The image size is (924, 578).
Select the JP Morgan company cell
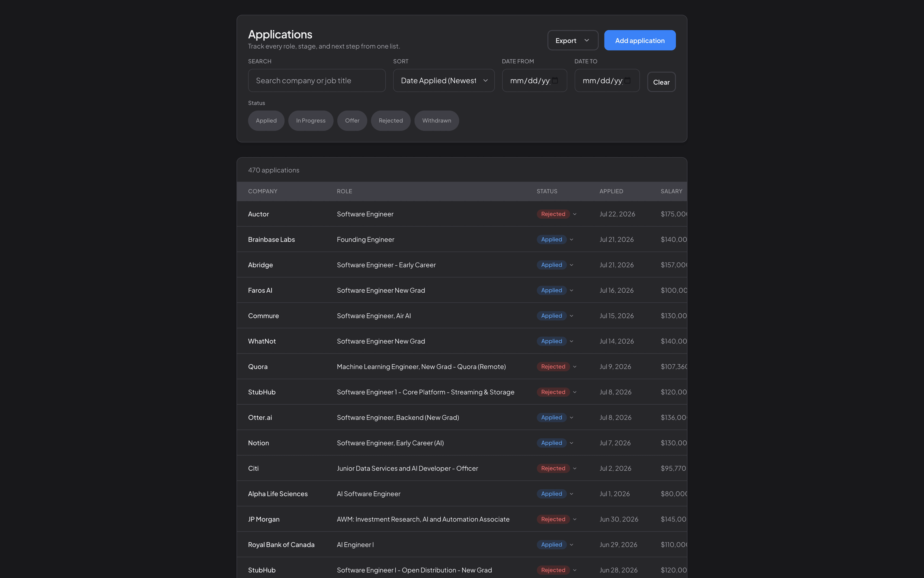(264, 519)
